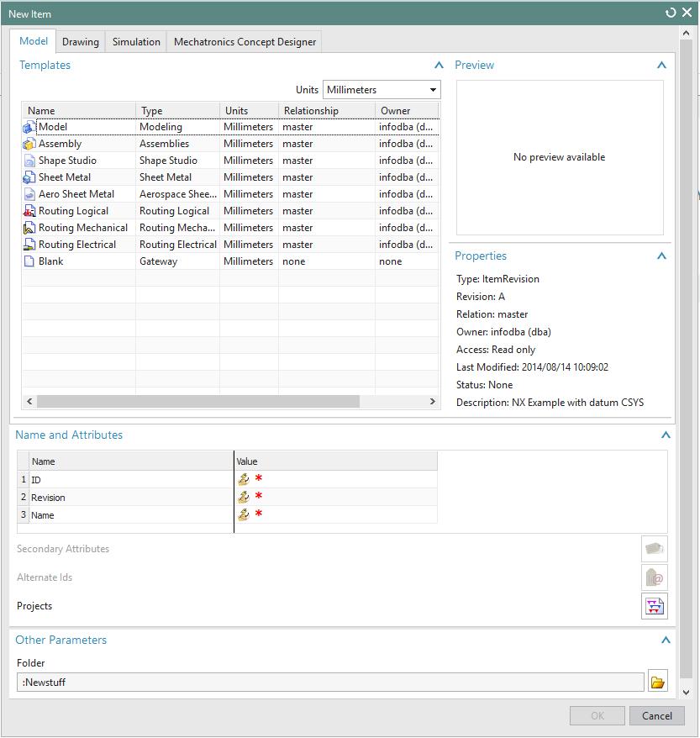
Task: Click the Cancel button
Action: point(657,716)
